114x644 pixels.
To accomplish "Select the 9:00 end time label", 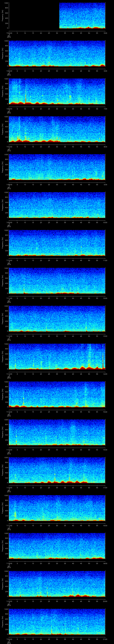I will tap(105, 184).
